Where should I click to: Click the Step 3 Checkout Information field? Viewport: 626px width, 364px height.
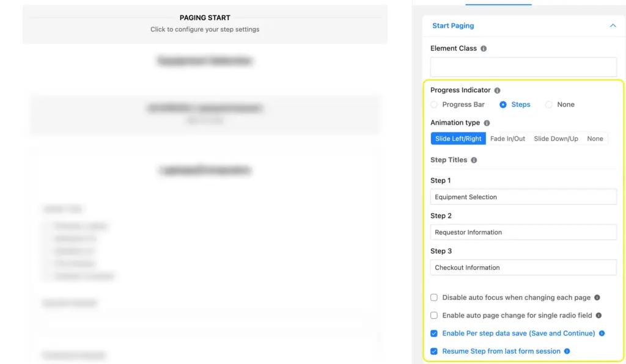(x=523, y=267)
